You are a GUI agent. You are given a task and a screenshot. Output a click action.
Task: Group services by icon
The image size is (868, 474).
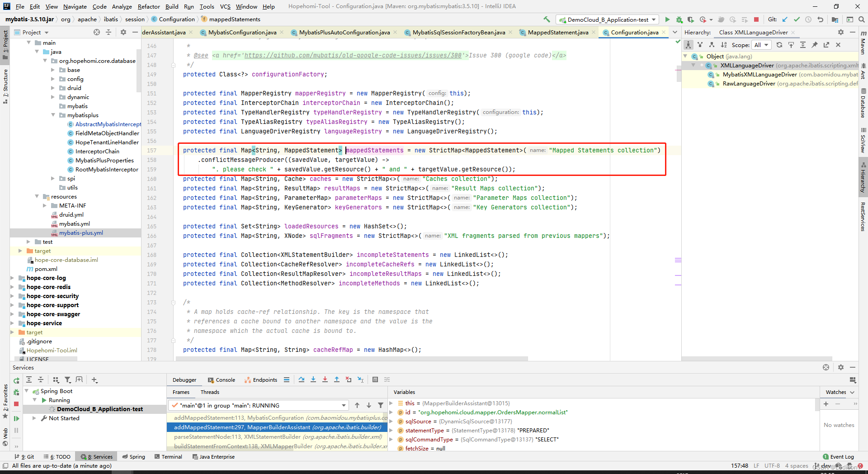pos(56,380)
